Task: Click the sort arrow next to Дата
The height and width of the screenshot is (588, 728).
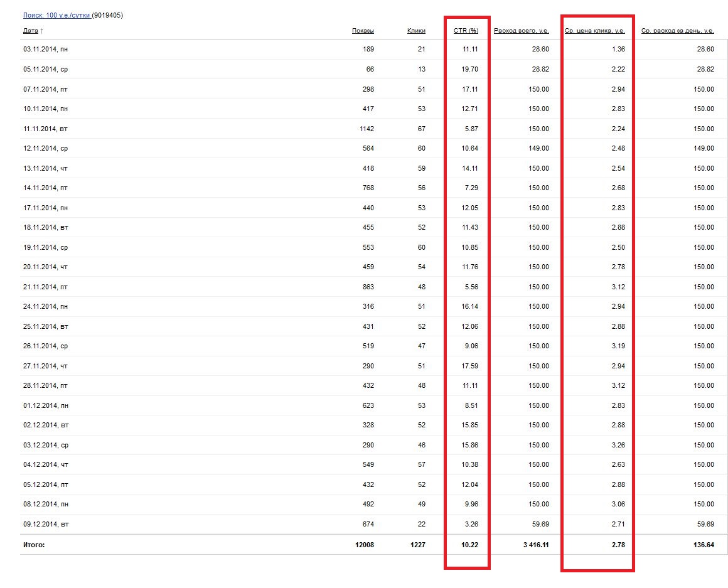Action: click(42, 31)
